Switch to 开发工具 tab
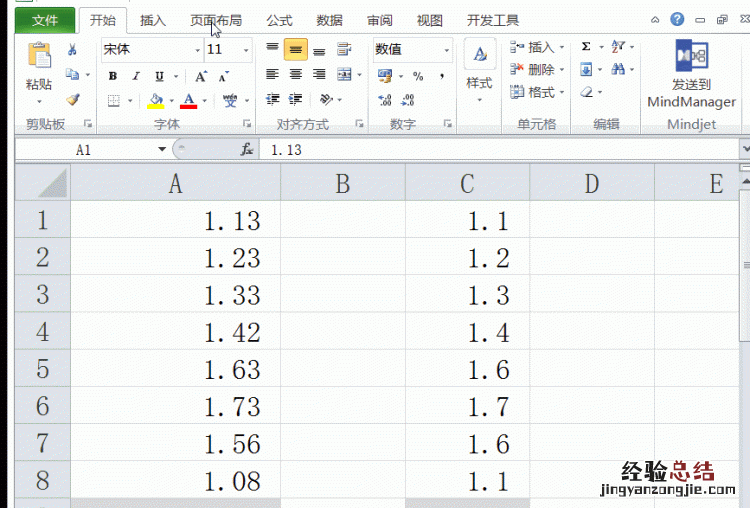 [x=493, y=20]
